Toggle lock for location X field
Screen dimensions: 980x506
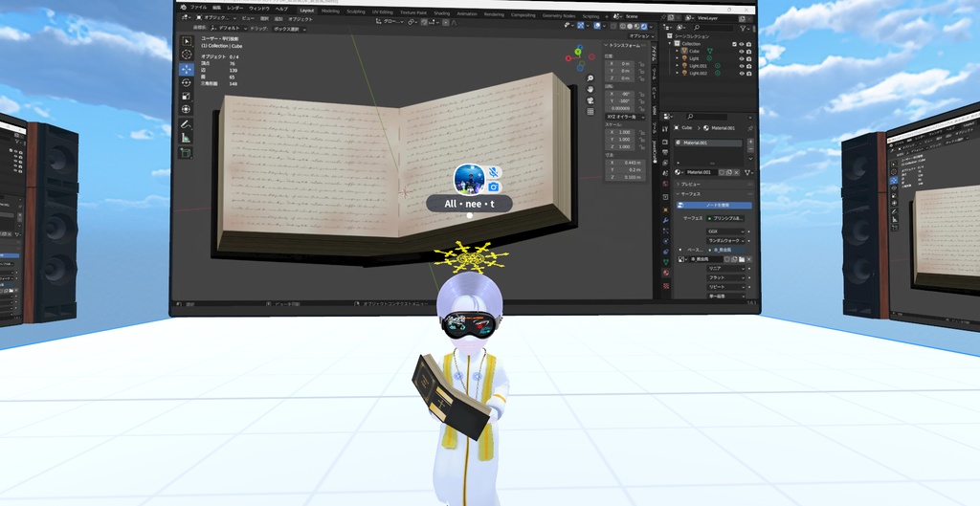click(641, 64)
